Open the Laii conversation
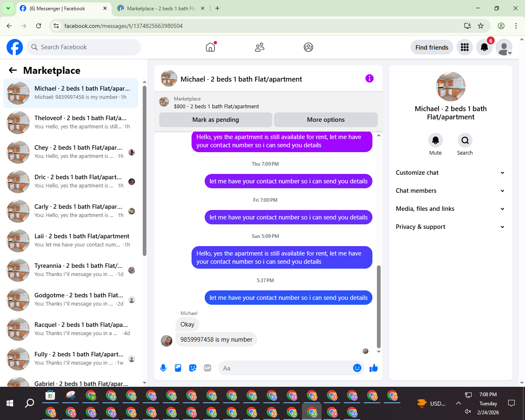The image size is (525, 420). [71, 241]
